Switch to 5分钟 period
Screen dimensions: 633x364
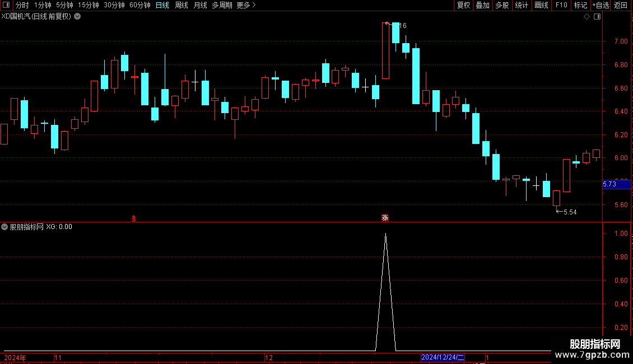pyautogui.click(x=64, y=5)
